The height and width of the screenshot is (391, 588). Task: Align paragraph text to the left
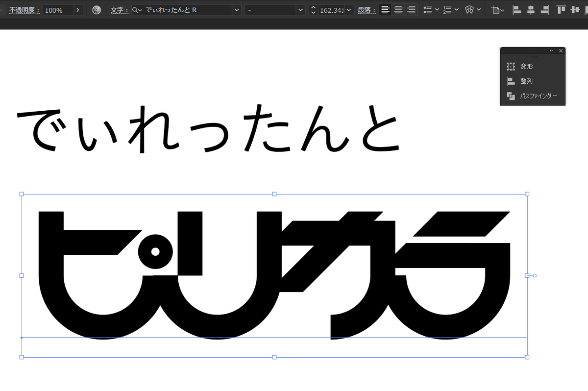coord(386,10)
